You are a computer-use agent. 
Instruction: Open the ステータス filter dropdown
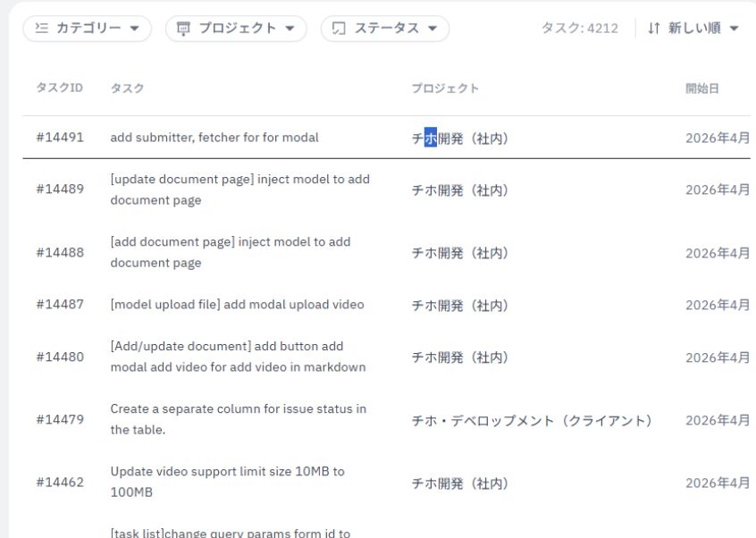(x=385, y=29)
